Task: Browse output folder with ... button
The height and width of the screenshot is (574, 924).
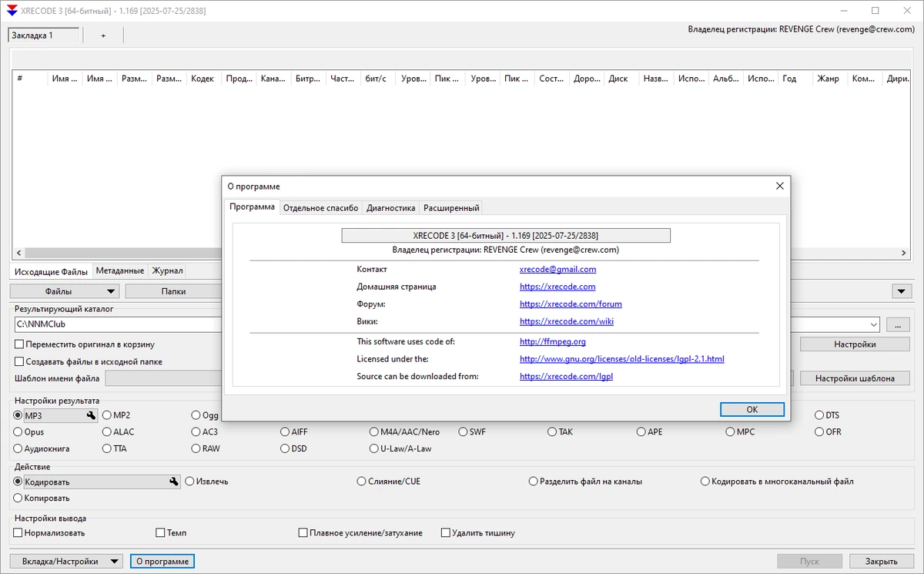Action: (898, 324)
